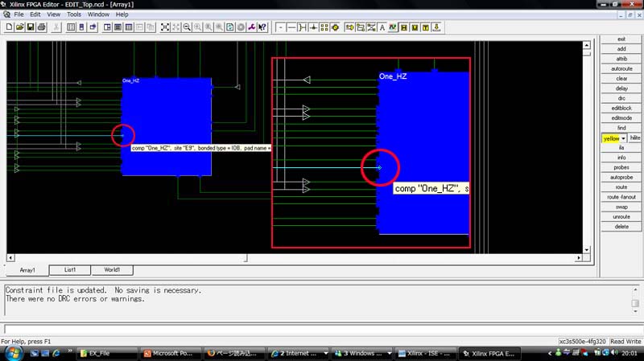The width and height of the screenshot is (644, 361).
Task: Toggle the long line layer button
Action: pos(291,27)
